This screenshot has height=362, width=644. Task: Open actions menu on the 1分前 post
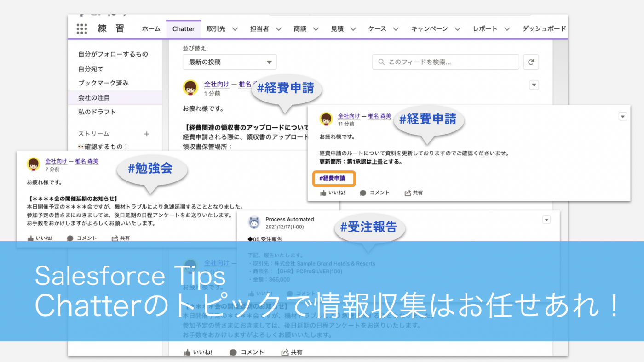534,85
